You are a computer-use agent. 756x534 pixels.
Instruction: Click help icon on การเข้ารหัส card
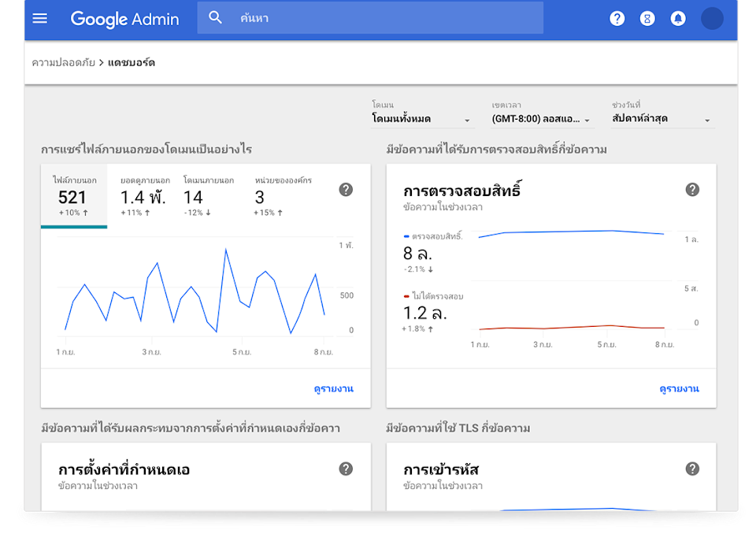[692, 469]
